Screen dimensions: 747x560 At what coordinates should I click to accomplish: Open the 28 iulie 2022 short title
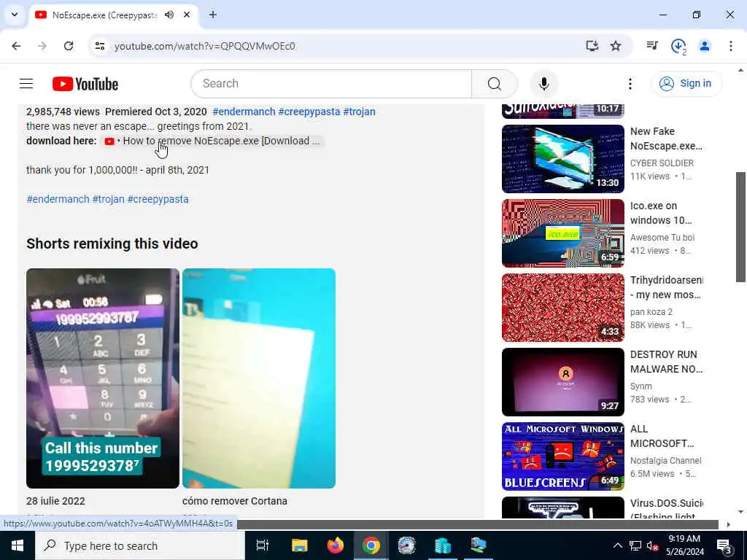55,501
